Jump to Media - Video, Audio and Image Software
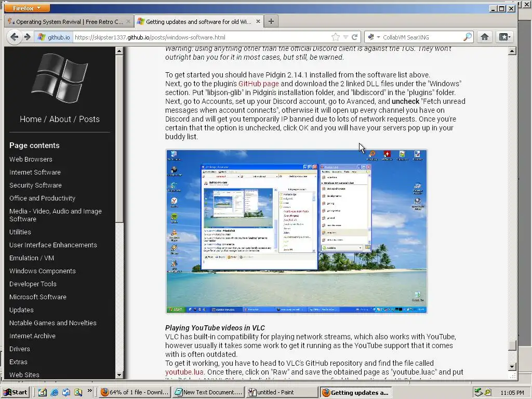The height and width of the screenshot is (399, 532). click(56, 215)
